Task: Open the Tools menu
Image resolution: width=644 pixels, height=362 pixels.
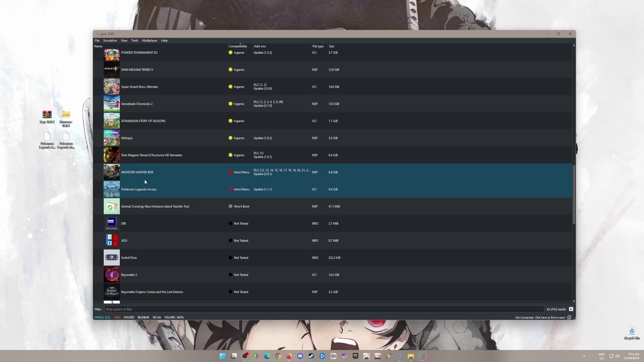Action: [135, 41]
